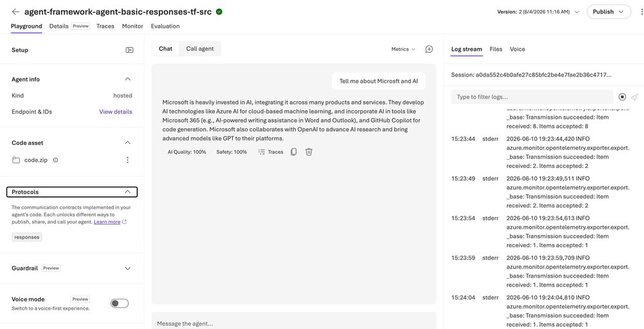Click the info icon next to code.zip

[x=55, y=160]
